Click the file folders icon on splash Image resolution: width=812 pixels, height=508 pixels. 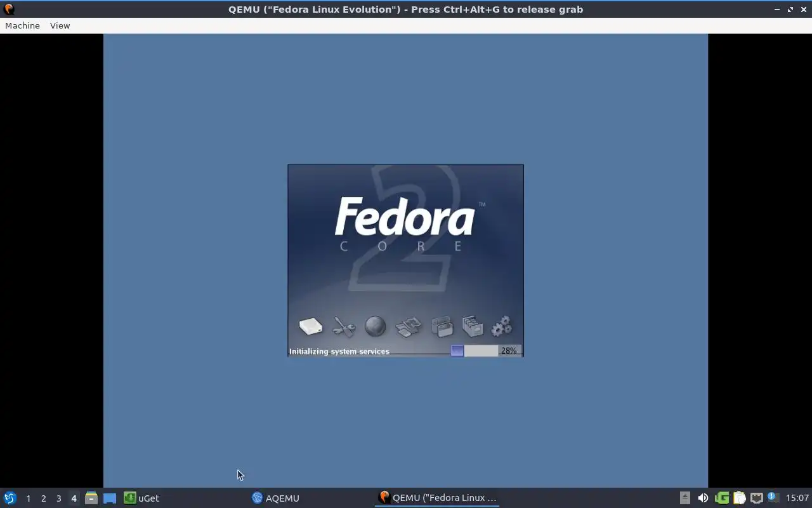[442, 326]
